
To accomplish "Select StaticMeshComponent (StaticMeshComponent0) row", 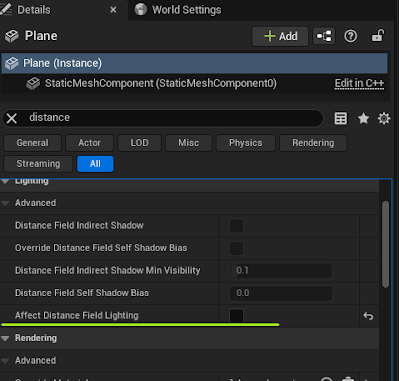I will [x=195, y=83].
